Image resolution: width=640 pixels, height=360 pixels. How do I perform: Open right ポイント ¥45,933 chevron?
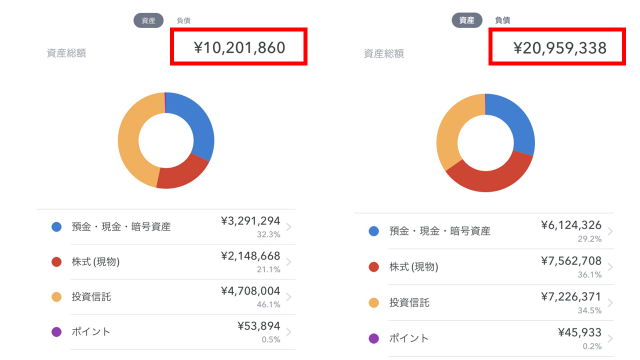tap(610, 339)
